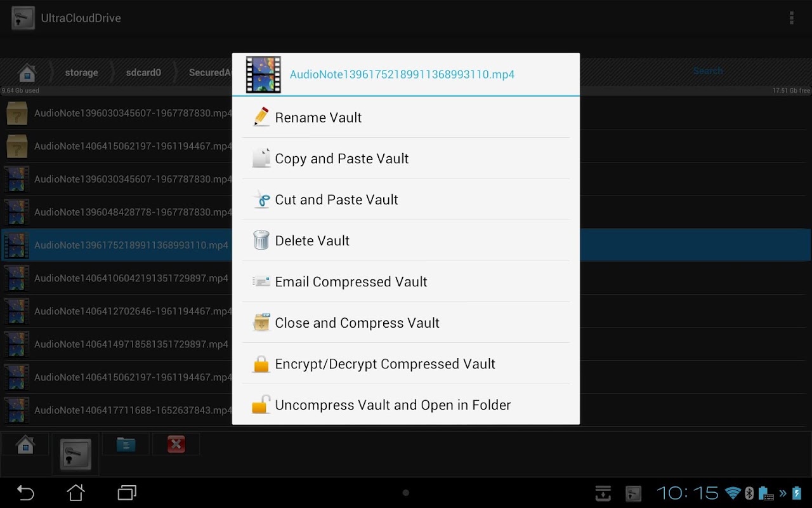The width and height of the screenshot is (812, 508).
Task: Tap the "17.51 Gb free" storage label
Action: 791,91
